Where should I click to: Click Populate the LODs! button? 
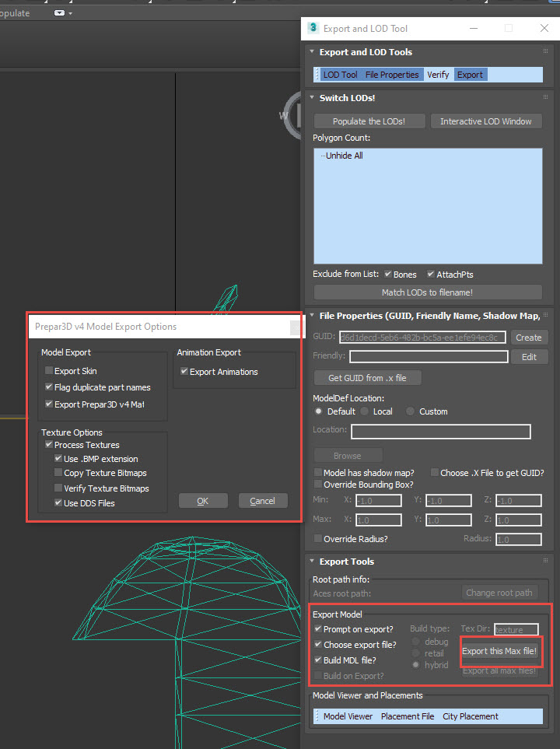[x=369, y=121]
